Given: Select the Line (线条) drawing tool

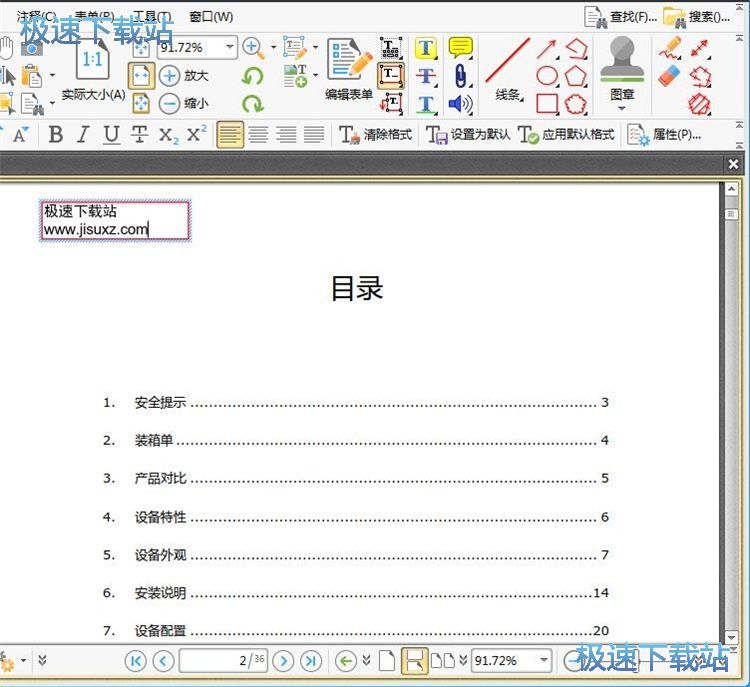Looking at the screenshot, I should click(x=507, y=68).
